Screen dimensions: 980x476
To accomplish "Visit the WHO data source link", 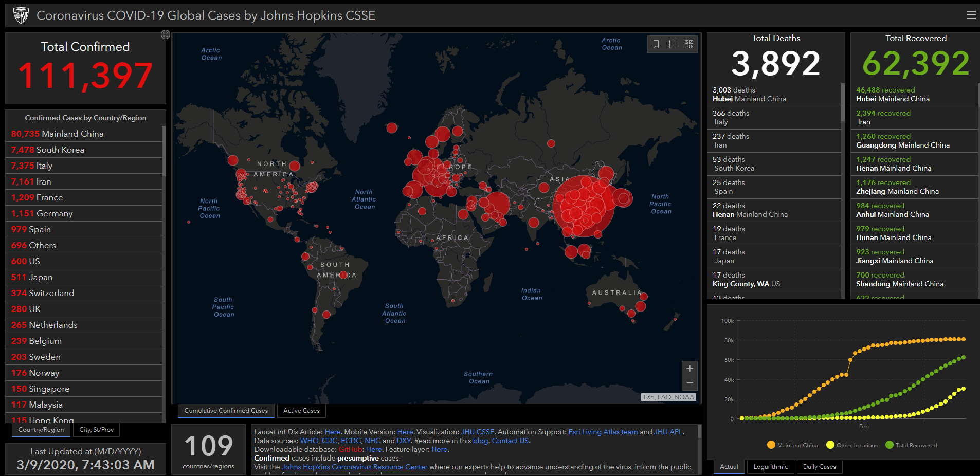I will [x=309, y=441].
